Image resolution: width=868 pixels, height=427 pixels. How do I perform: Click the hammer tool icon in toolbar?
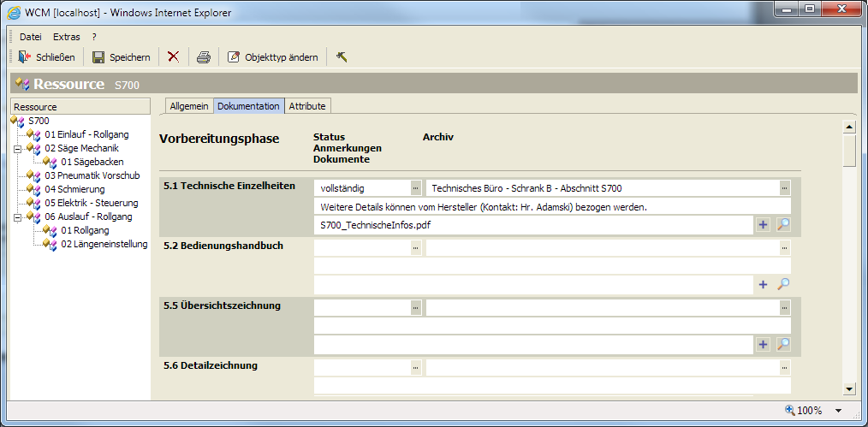[342, 57]
